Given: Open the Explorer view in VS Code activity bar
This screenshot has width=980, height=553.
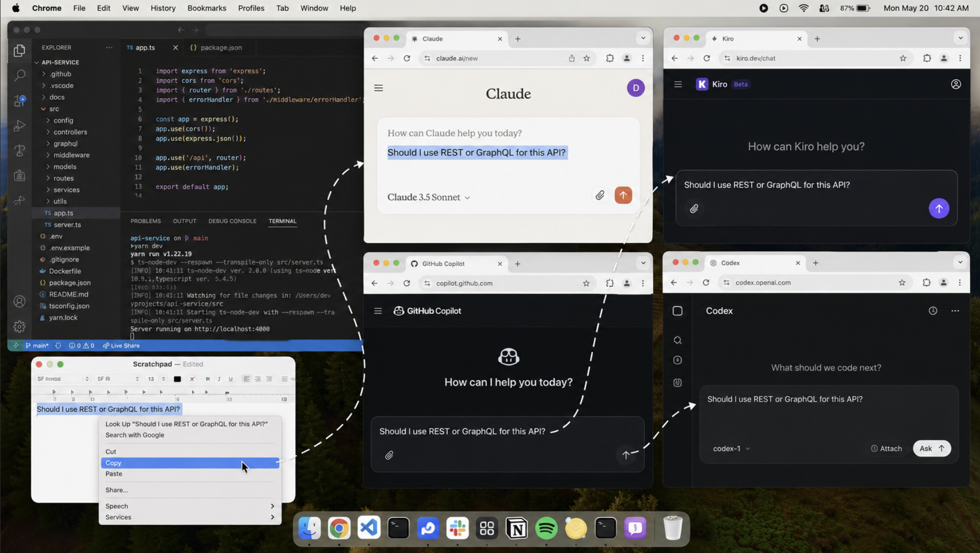Looking at the screenshot, I should point(19,50).
